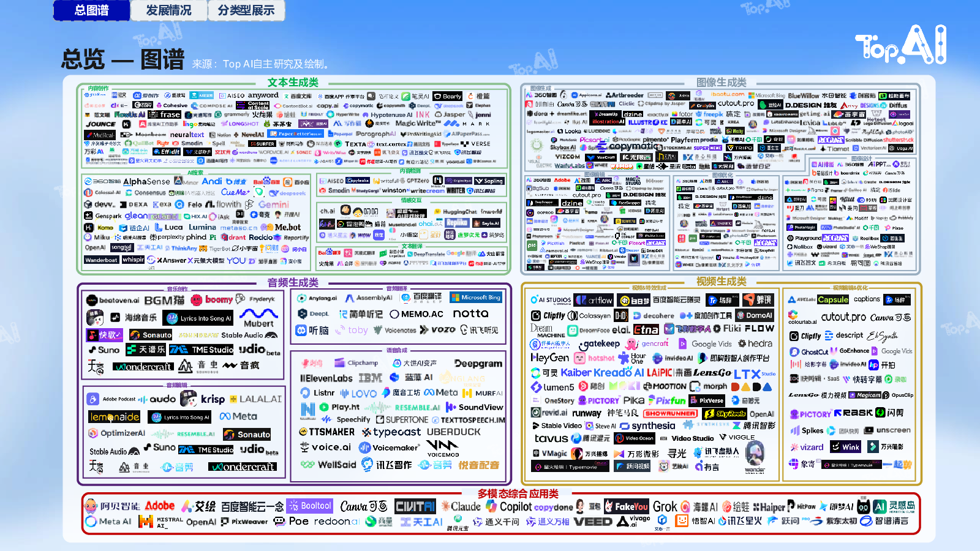Click the runway logo
The width and height of the screenshot is (980, 551).
(x=587, y=413)
